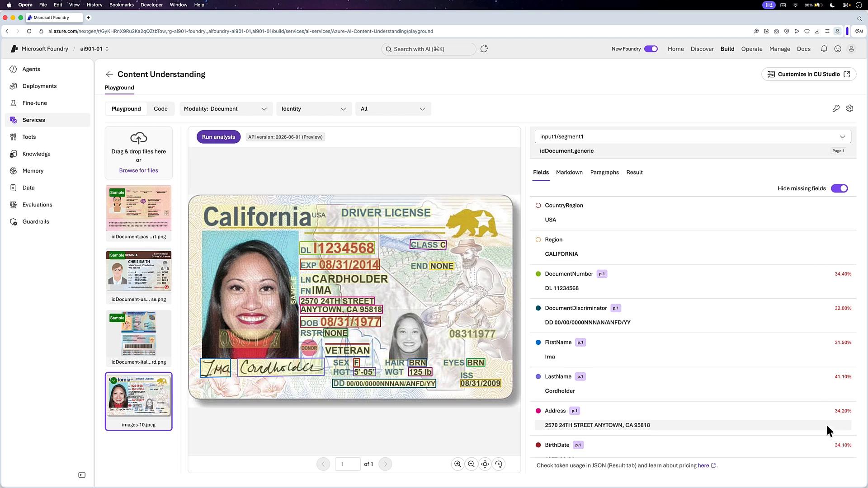Screen dimensions: 868x488
Task: Expand the input1/segment1 dropdown
Action: [693, 136]
